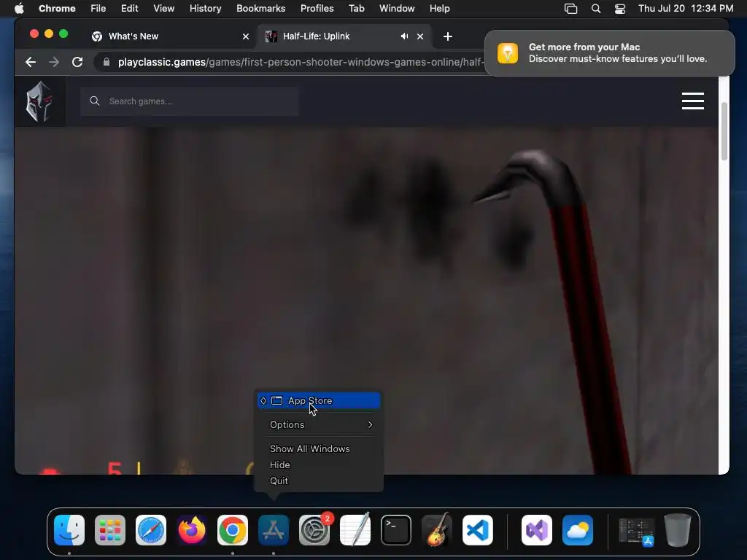747x560 pixels.
Task: Open the weather cloud app in Dock
Action: coord(578,530)
